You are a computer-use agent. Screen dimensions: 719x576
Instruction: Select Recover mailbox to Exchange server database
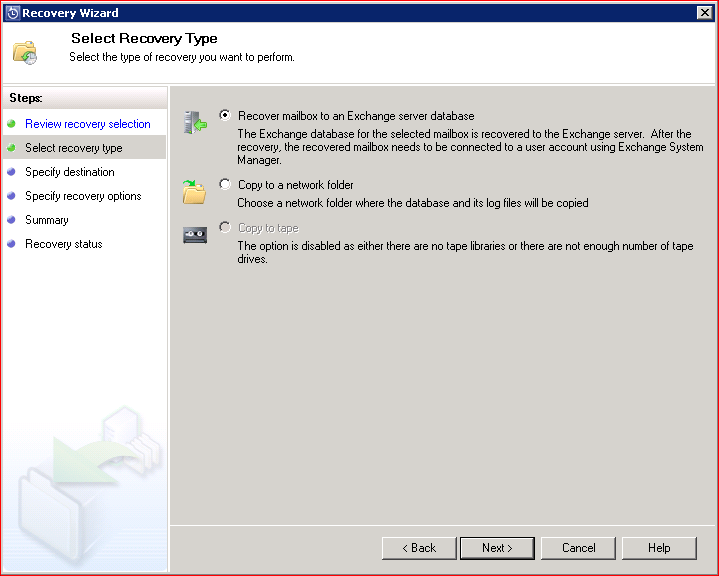point(225,116)
